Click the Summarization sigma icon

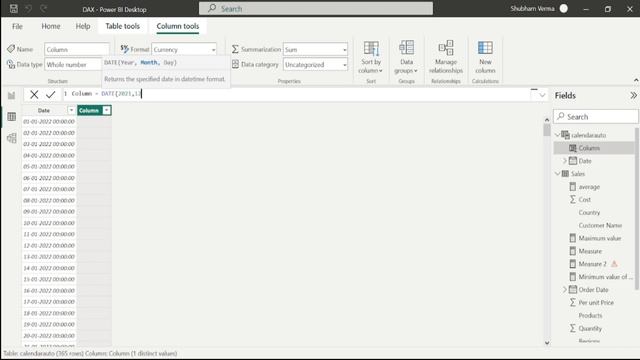click(235, 49)
